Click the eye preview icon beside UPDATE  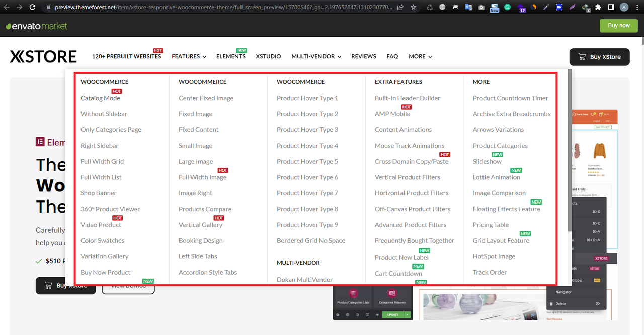[377, 315]
